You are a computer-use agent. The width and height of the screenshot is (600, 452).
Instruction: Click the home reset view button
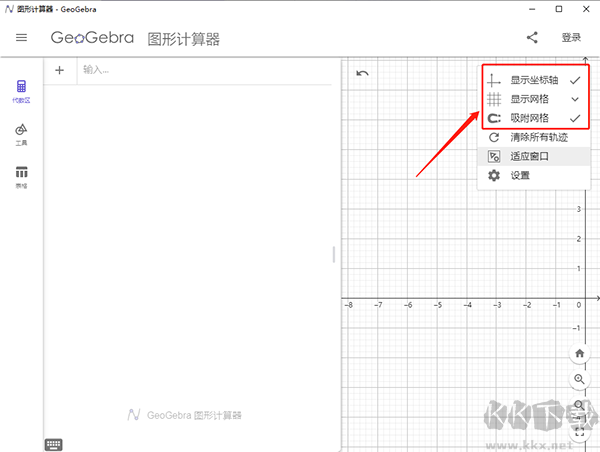point(579,353)
